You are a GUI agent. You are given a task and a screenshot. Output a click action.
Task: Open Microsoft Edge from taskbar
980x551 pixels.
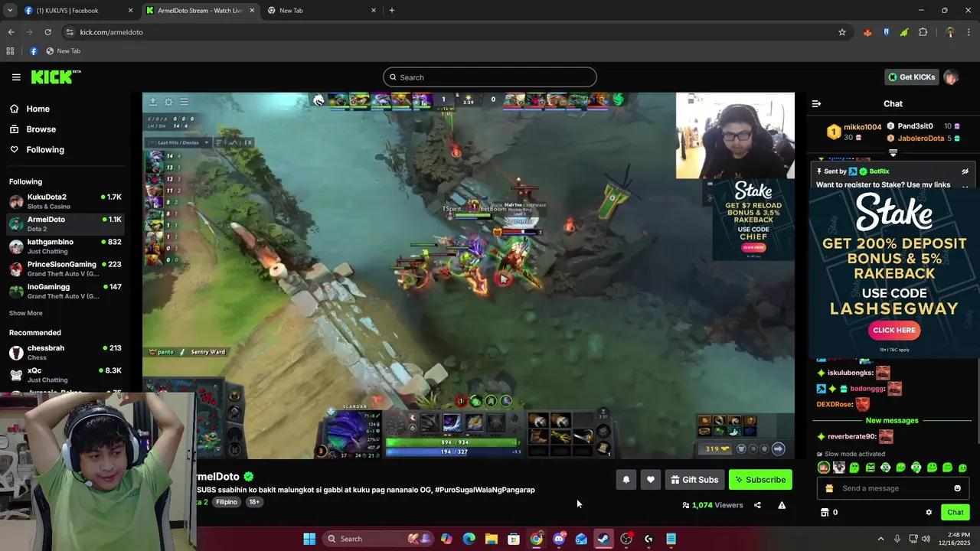469,539
